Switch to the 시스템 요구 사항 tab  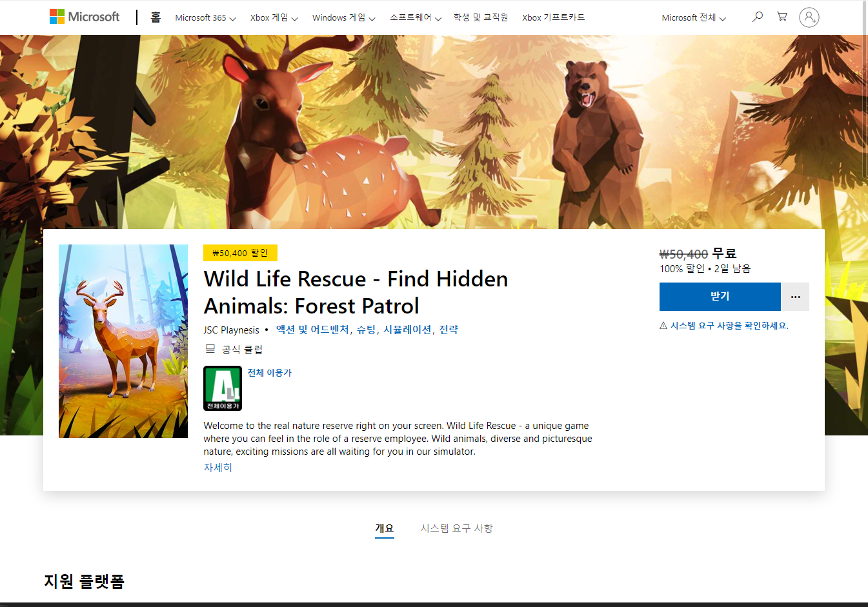457,528
